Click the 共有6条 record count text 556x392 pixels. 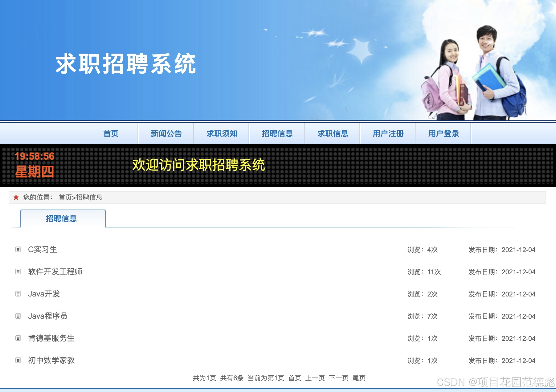[x=232, y=378]
